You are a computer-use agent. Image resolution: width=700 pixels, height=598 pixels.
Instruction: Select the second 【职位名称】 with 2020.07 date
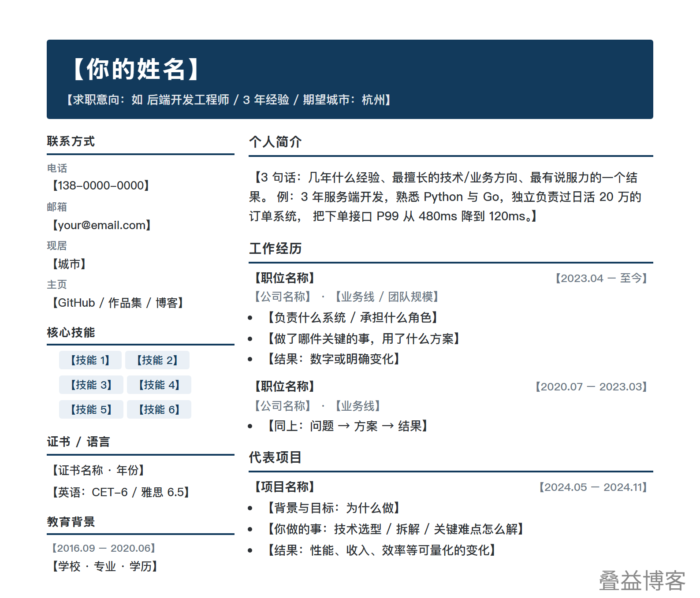coord(285,386)
